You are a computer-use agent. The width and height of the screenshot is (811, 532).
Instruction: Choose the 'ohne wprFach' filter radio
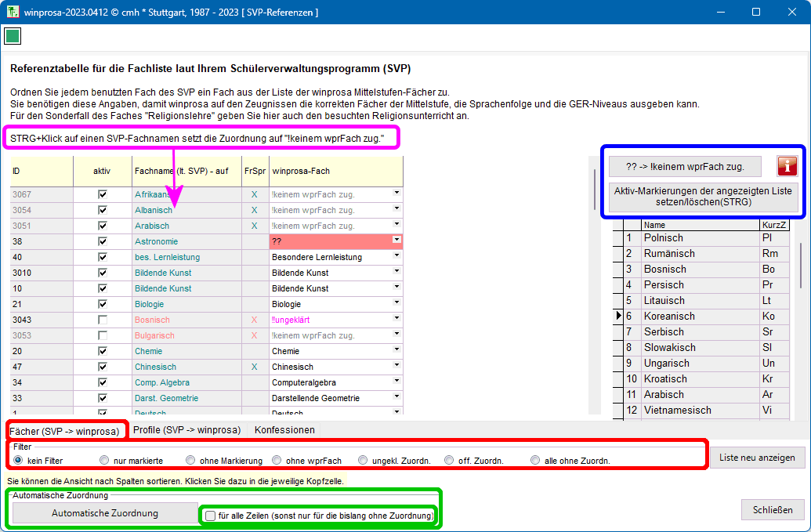point(277,460)
